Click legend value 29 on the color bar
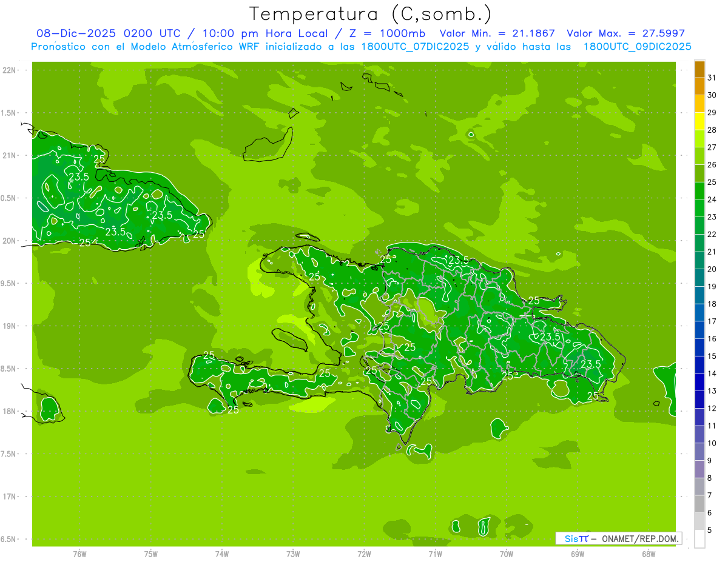This screenshot has width=728, height=562. pos(712,113)
